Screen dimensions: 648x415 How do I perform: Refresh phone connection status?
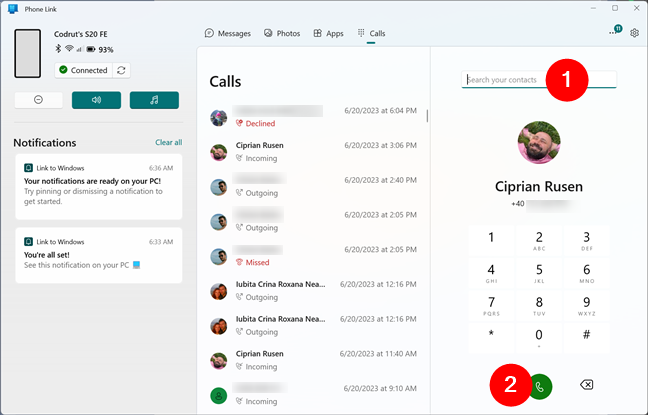(x=121, y=70)
